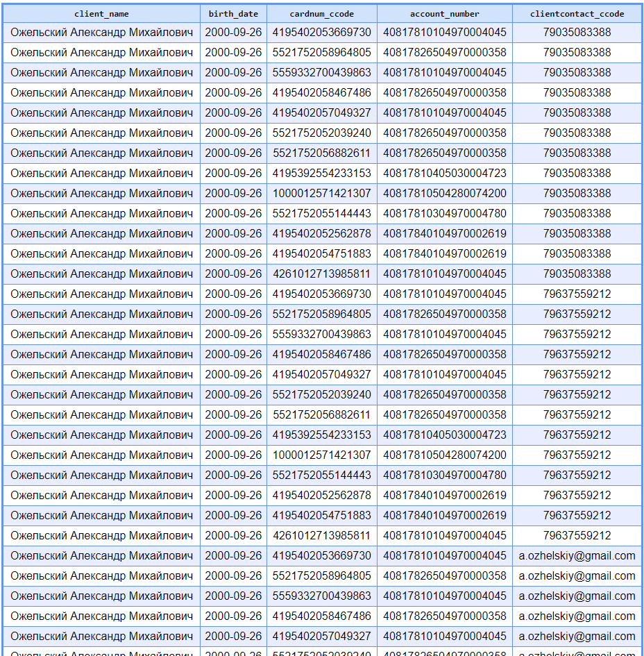Select the first a.ozhelskiy@gmail.com contact cell
The width and height of the screenshot is (644, 656).
(577, 555)
